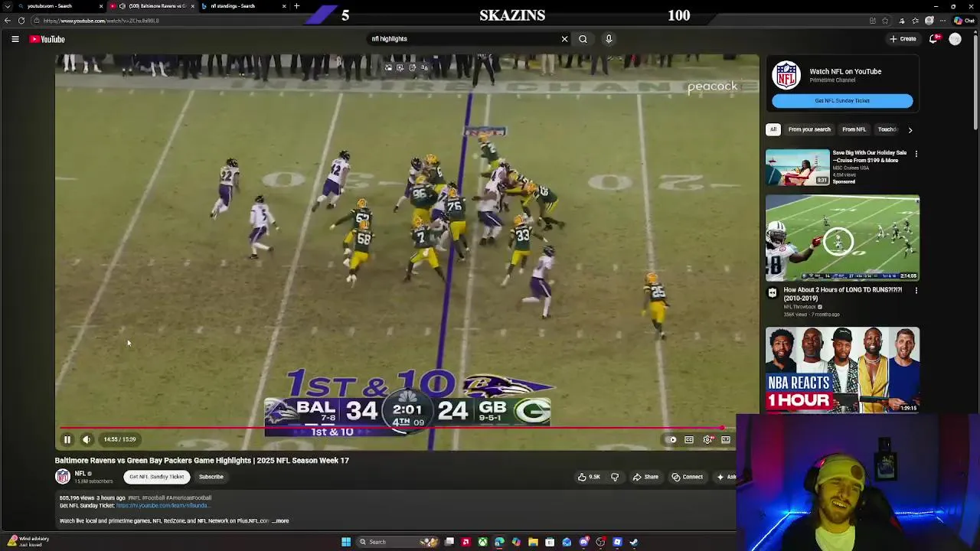Open the MSC Cruises sponsored thumbnail

coord(797,167)
